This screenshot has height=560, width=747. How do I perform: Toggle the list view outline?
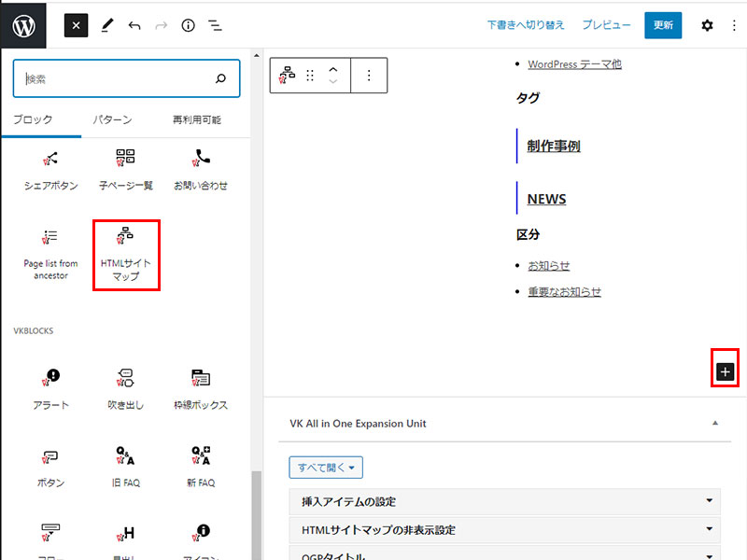pos(215,25)
